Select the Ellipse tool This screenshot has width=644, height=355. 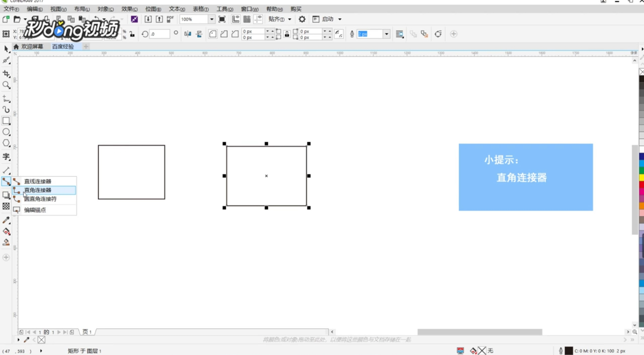point(6,132)
